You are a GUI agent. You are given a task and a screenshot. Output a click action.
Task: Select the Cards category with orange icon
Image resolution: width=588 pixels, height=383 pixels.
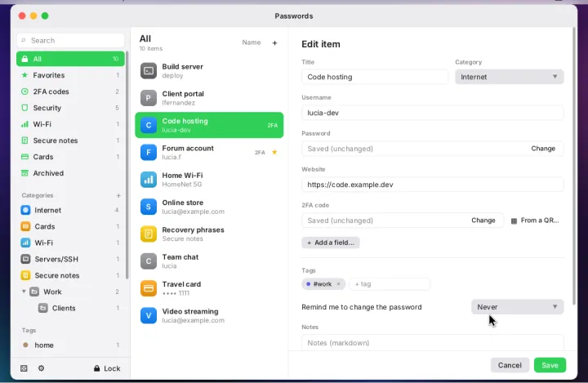point(70,226)
